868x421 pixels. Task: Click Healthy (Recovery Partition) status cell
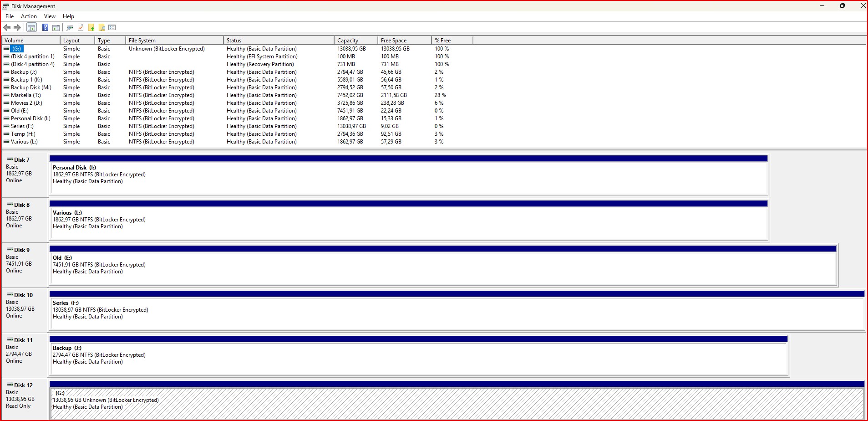click(x=260, y=64)
